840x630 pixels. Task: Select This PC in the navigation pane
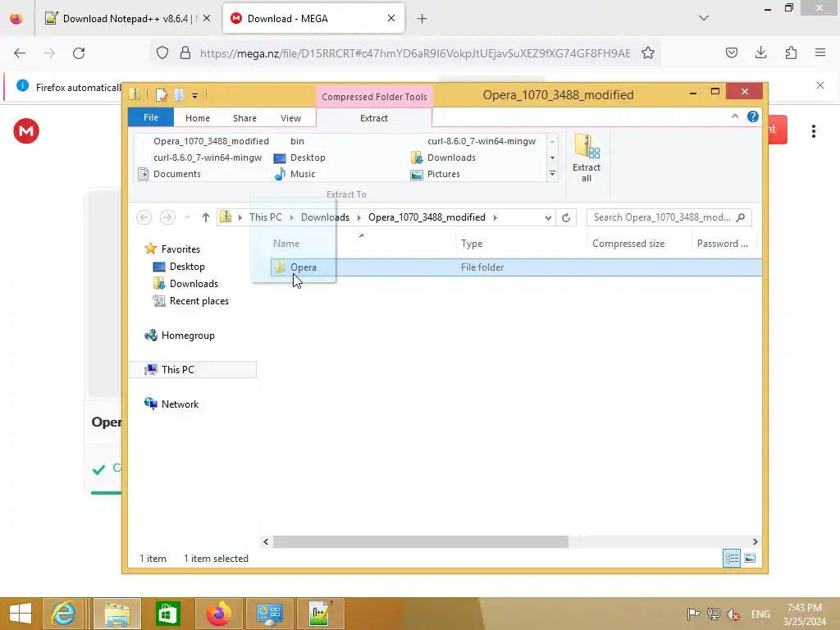pyautogui.click(x=177, y=370)
